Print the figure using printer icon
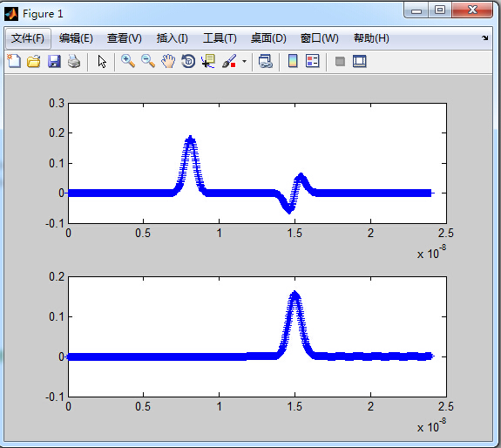 click(74, 61)
